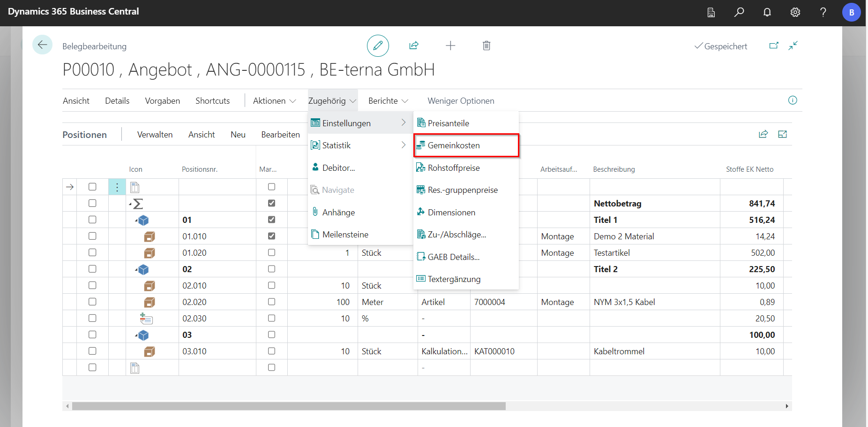Collapse title 03 tree node
This screenshot has height=427, width=868.
pyautogui.click(x=136, y=335)
